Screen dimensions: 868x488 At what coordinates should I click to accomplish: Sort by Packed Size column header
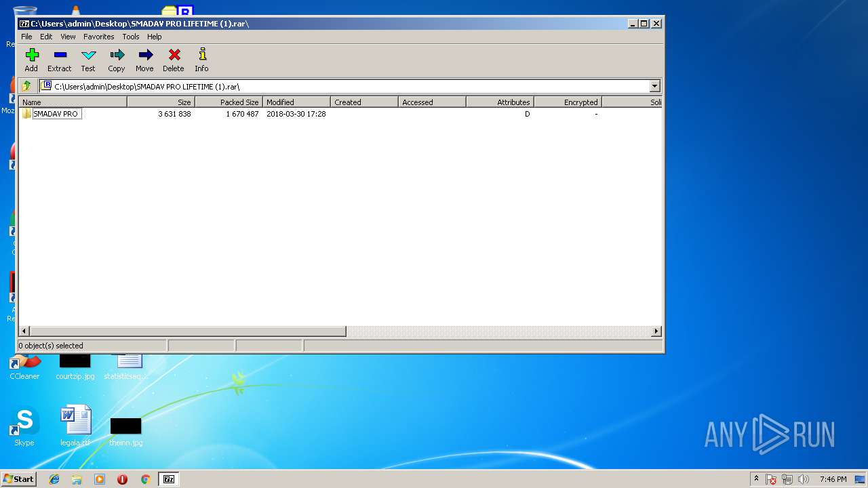229,102
